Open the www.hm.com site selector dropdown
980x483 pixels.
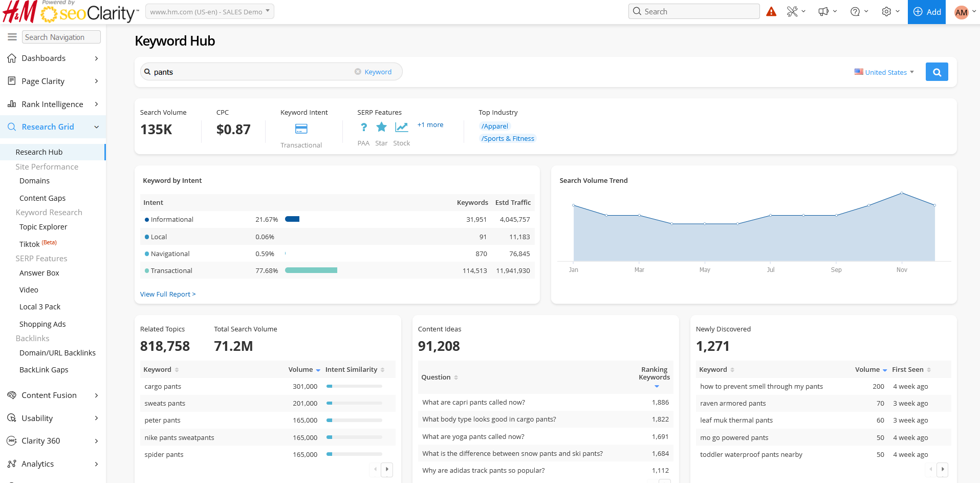(x=210, y=12)
